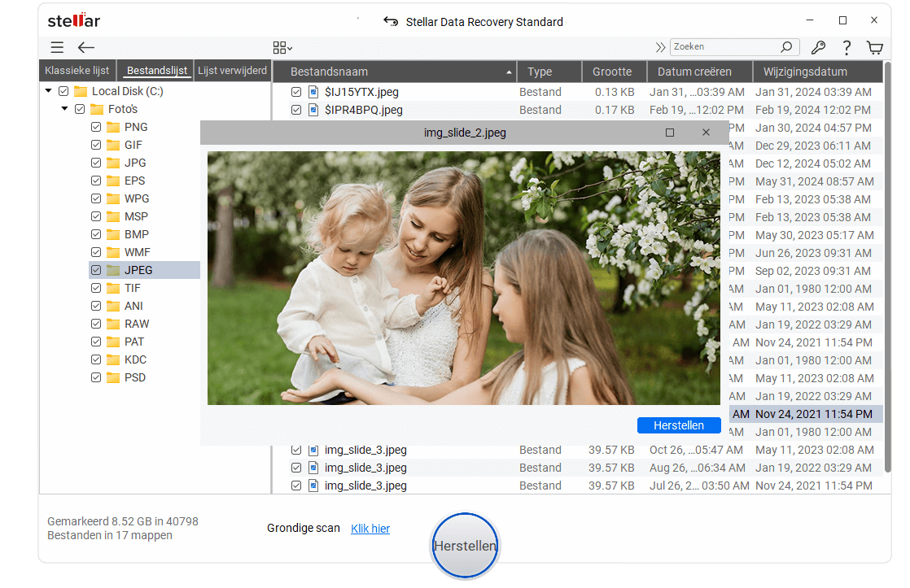This screenshot has height=588, width=910.
Task: Sort by Bestandsnaam column header
Action: tap(395, 72)
